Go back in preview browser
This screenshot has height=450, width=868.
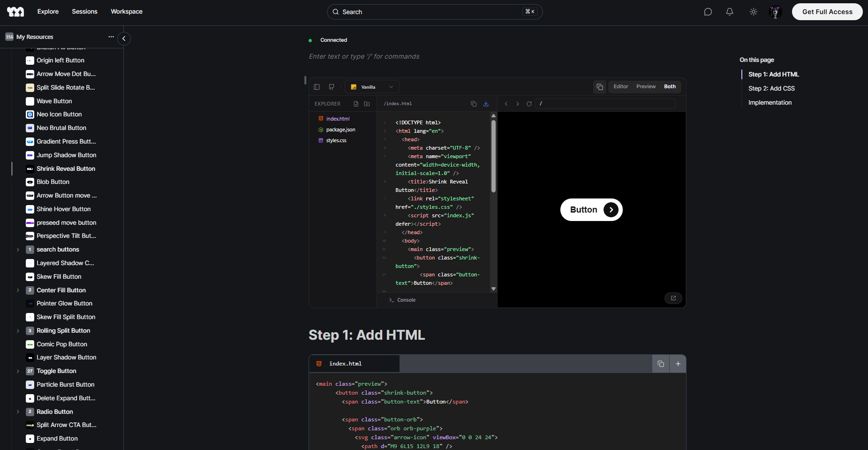(x=506, y=104)
